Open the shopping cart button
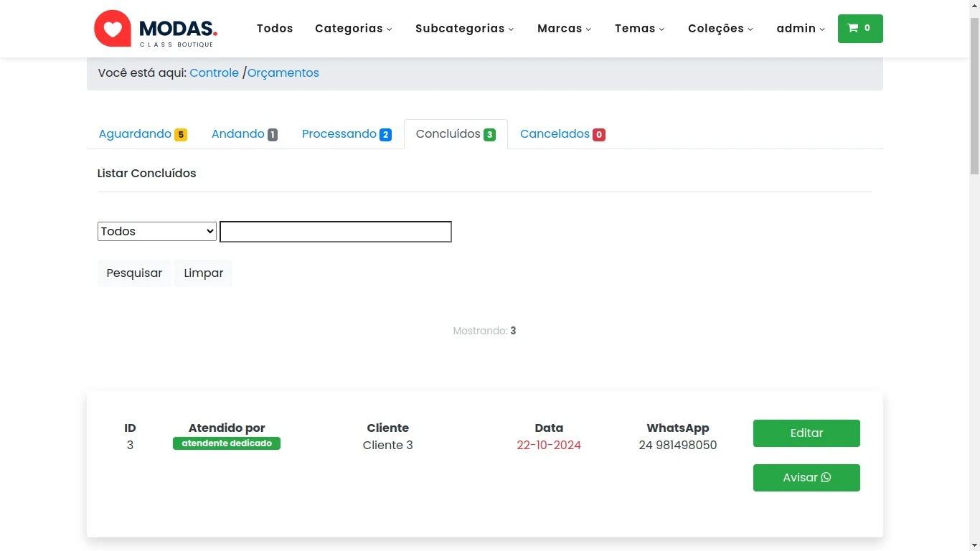Screen dimensions: 980x551 (x=859, y=29)
